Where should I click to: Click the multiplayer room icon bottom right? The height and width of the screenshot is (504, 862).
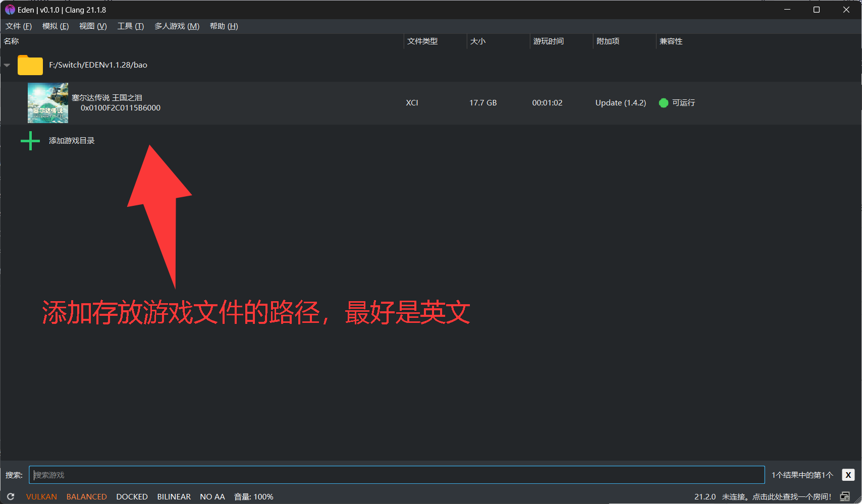pos(845,496)
